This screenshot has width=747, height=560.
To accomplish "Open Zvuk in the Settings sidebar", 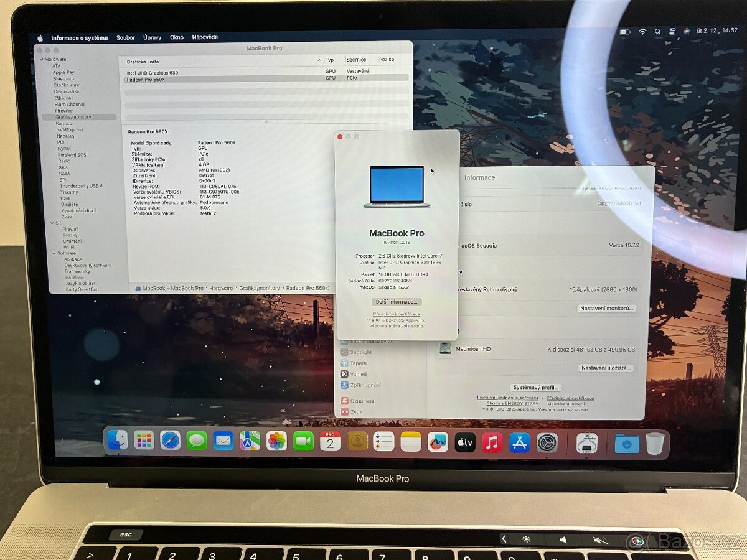I will click(352, 412).
